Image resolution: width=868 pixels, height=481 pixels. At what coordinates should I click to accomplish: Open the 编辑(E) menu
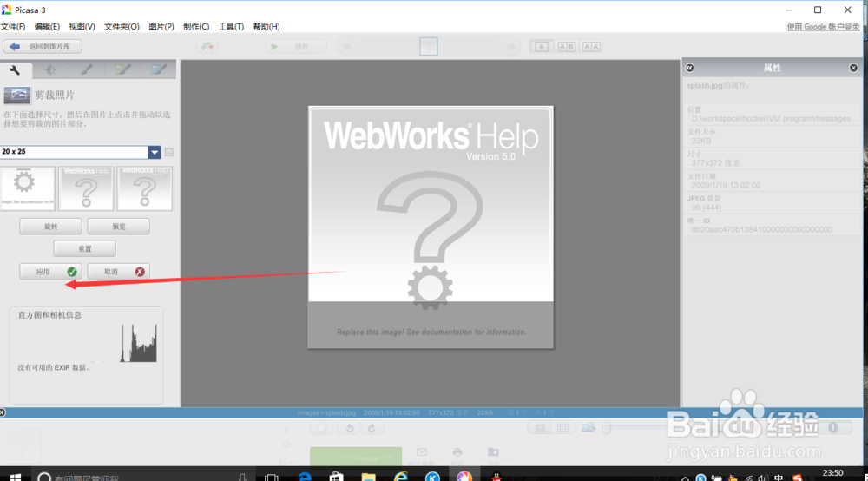47,27
